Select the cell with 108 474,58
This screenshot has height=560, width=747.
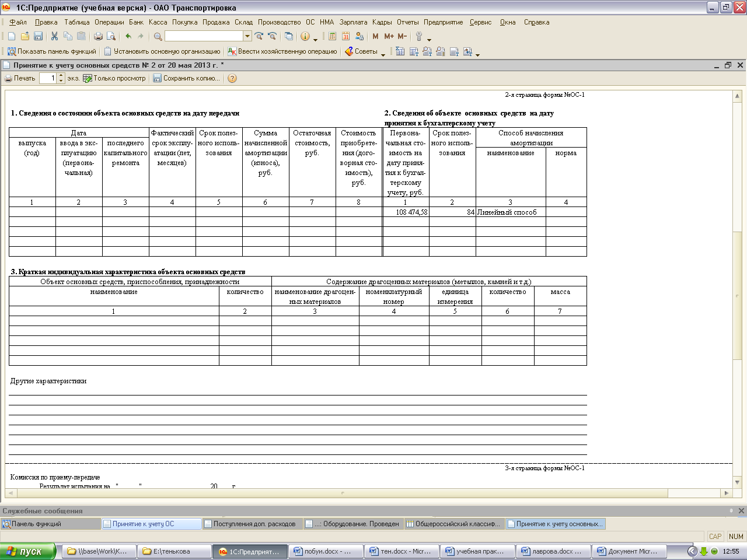[406, 212]
